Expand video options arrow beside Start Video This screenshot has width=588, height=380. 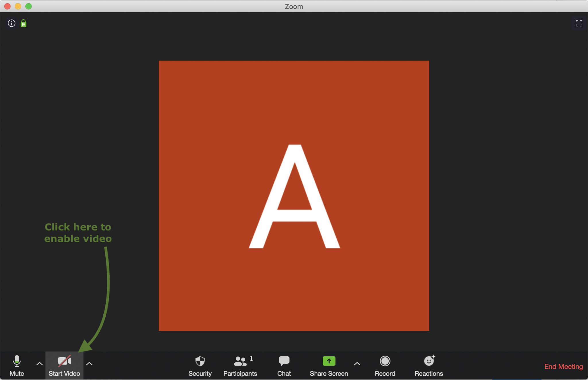point(89,364)
